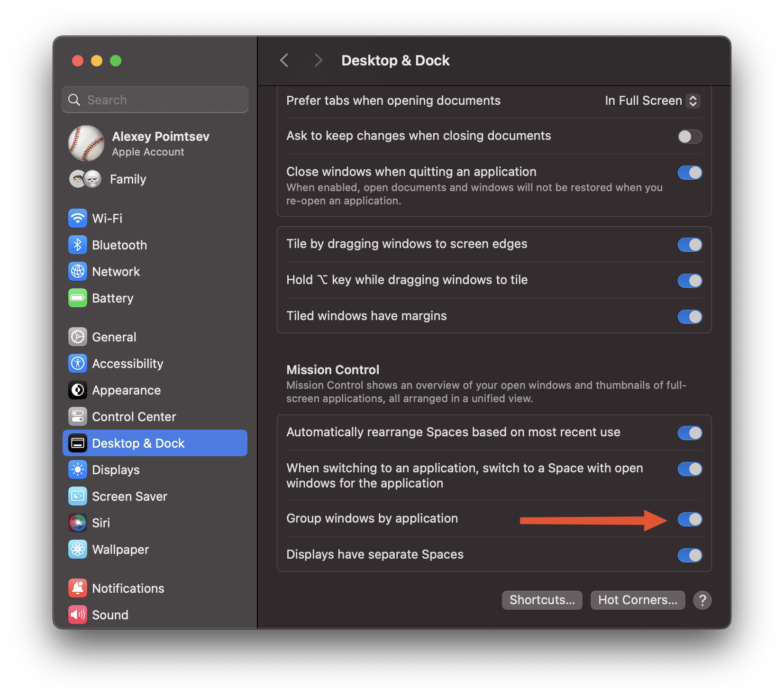Viewport: 784px width, 699px height.
Task: Disable Group windows by application toggle
Action: tap(690, 519)
